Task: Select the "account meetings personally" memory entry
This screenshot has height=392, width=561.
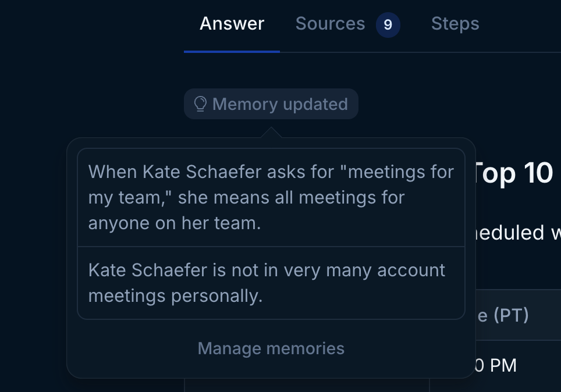Action: [271, 283]
